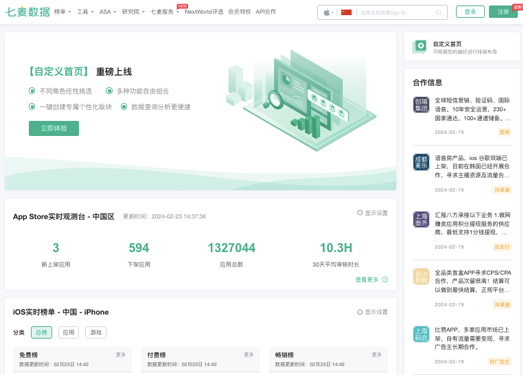Open the 汇服八方 cooperation post
The height and width of the screenshot is (375, 523).
click(473, 224)
